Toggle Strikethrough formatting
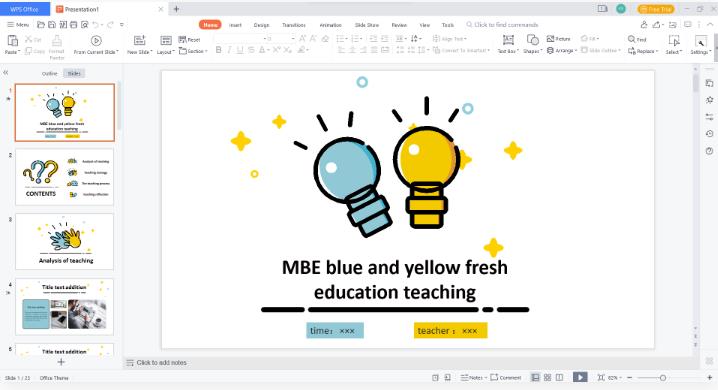The image size is (718, 390). click(x=251, y=50)
